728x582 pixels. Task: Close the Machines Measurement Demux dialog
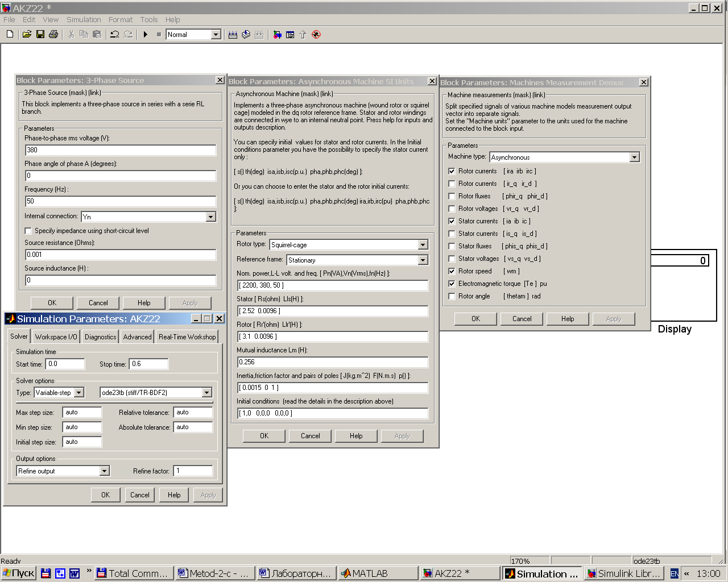click(644, 82)
